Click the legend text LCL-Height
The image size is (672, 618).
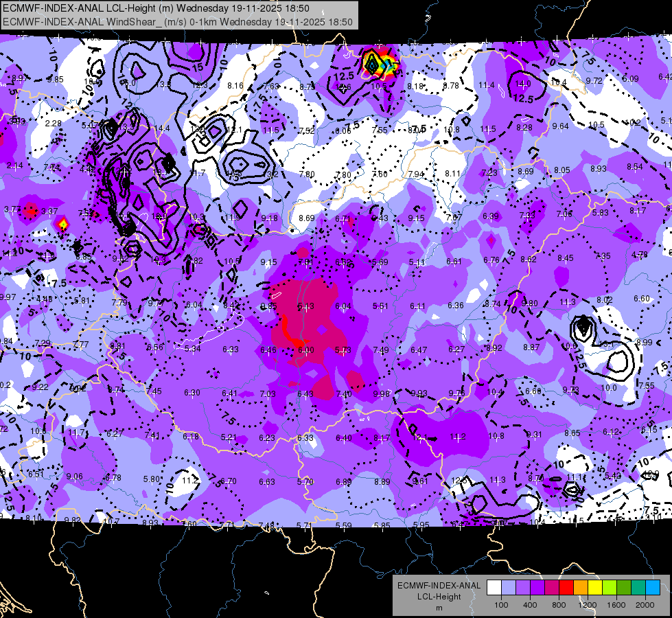click(x=439, y=597)
